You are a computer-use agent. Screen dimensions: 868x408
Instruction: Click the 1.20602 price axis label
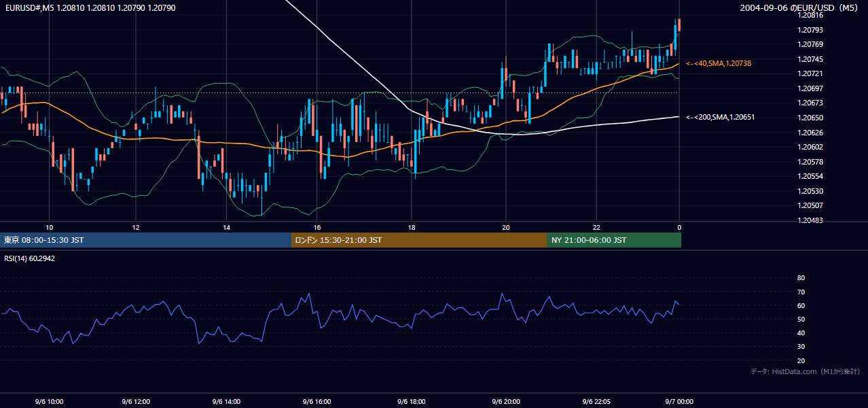pyautogui.click(x=810, y=147)
